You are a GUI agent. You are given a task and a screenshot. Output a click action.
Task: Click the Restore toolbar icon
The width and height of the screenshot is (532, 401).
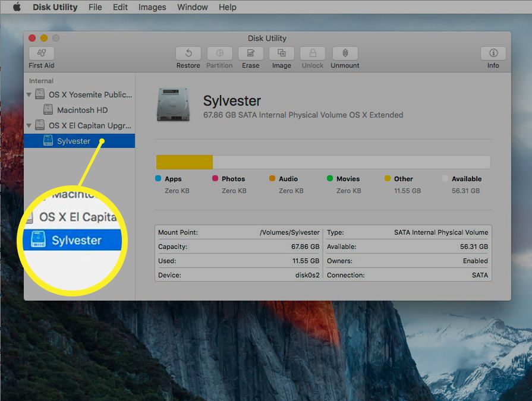point(188,53)
